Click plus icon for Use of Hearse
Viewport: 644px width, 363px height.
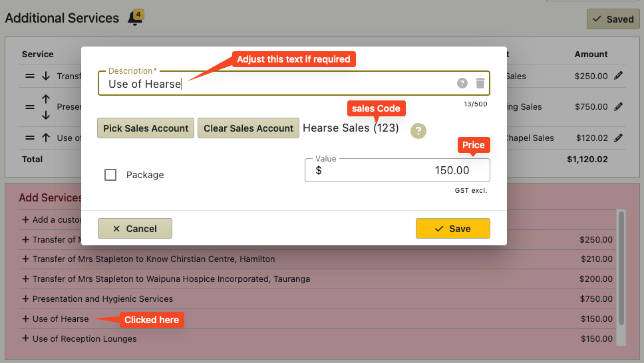25,318
